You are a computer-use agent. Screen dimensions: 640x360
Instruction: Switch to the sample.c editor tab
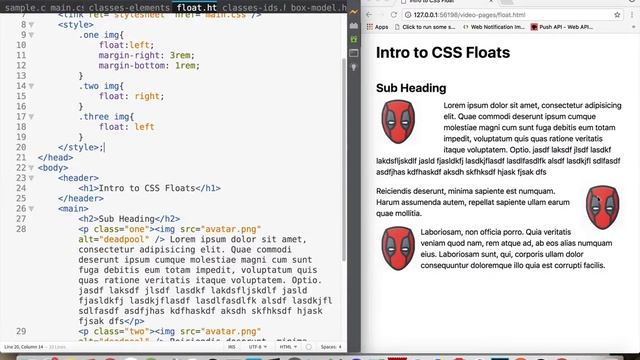(24, 7)
